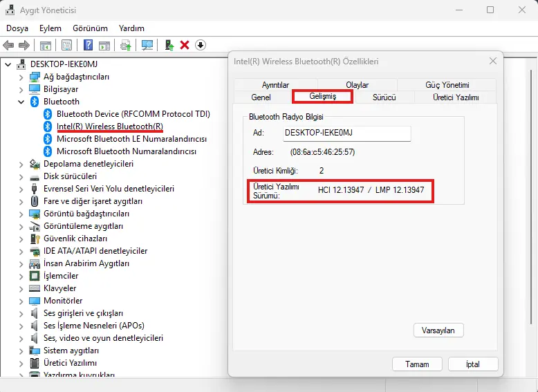
Task: Open the Yardım menu
Action: pyautogui.click(x=131, y=28)
